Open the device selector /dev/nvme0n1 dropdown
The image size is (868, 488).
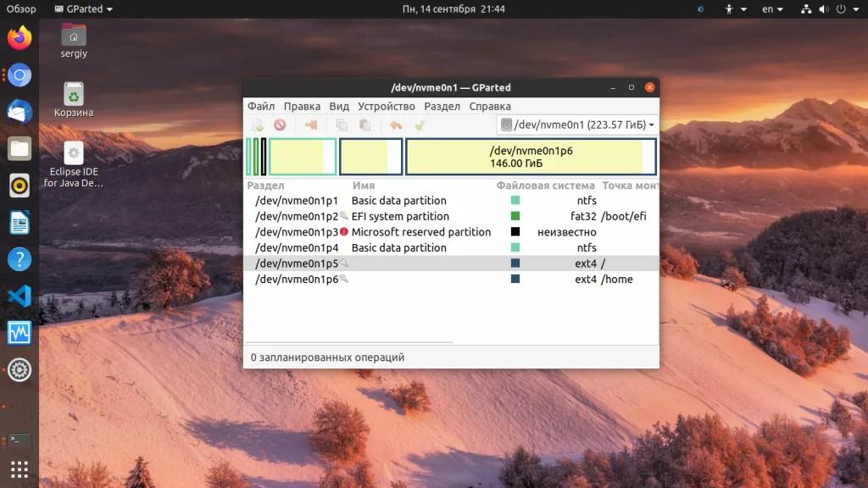pyautogui.click(x=576, y=125)
